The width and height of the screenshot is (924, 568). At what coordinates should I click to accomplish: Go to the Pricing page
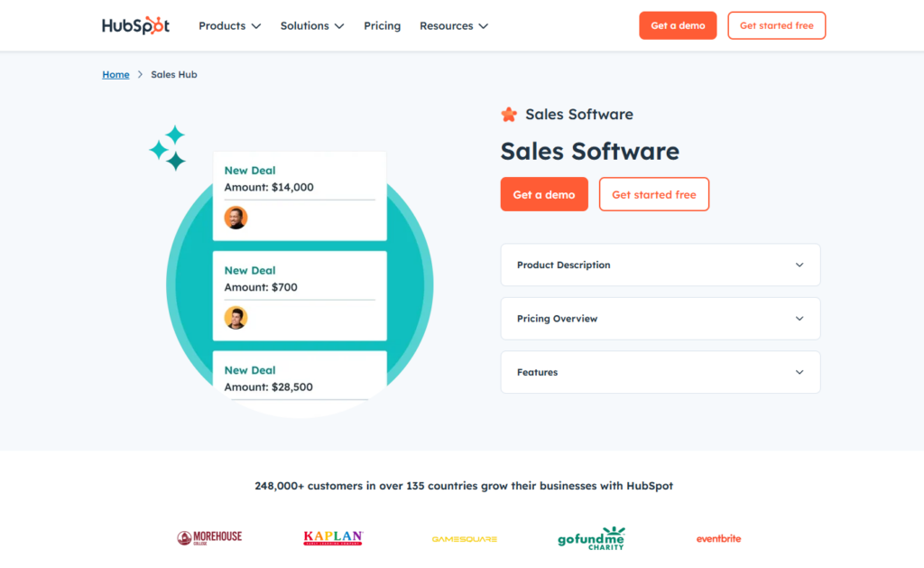pos(383,26)
